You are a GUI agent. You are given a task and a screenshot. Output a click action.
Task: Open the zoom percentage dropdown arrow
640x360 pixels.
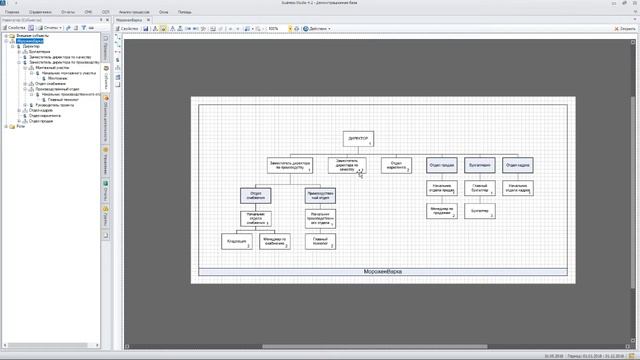pos(290,29)
